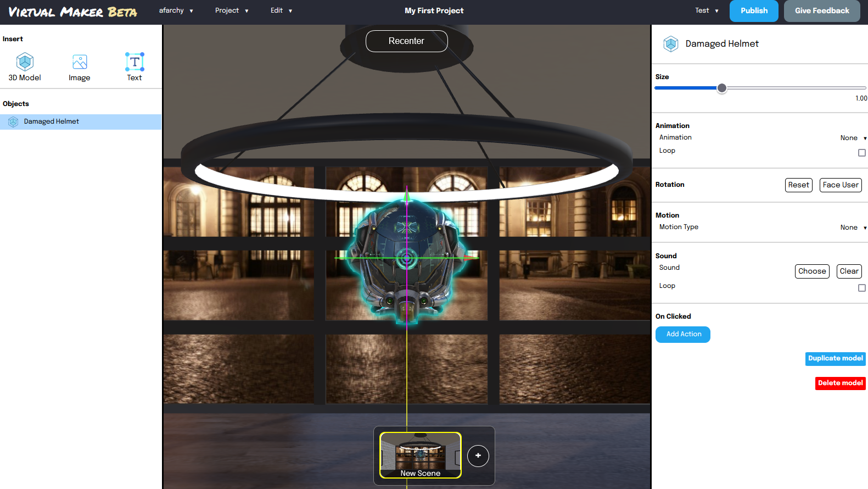Recenter the viewport

(x=406, y=41)
